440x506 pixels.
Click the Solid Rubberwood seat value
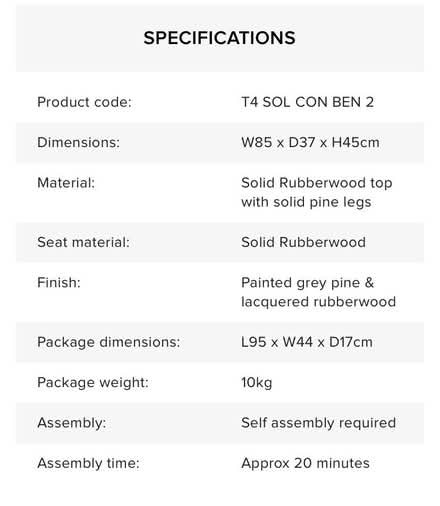(303, 242)
